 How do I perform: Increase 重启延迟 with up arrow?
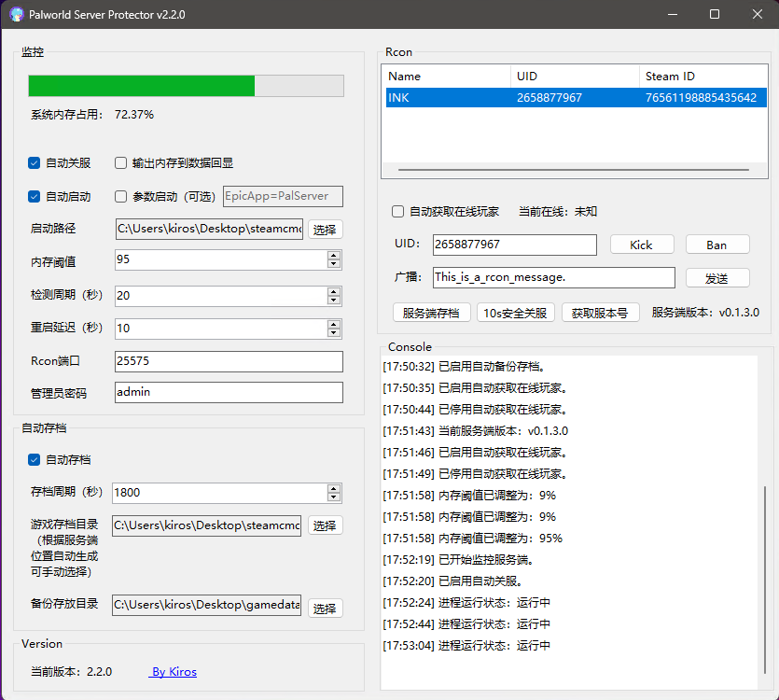click(x=334, y=324)
